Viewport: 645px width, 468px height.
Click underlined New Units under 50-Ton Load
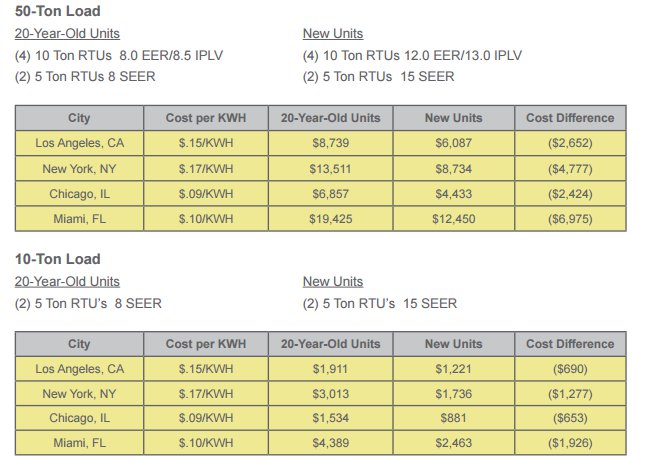point(333,34)
